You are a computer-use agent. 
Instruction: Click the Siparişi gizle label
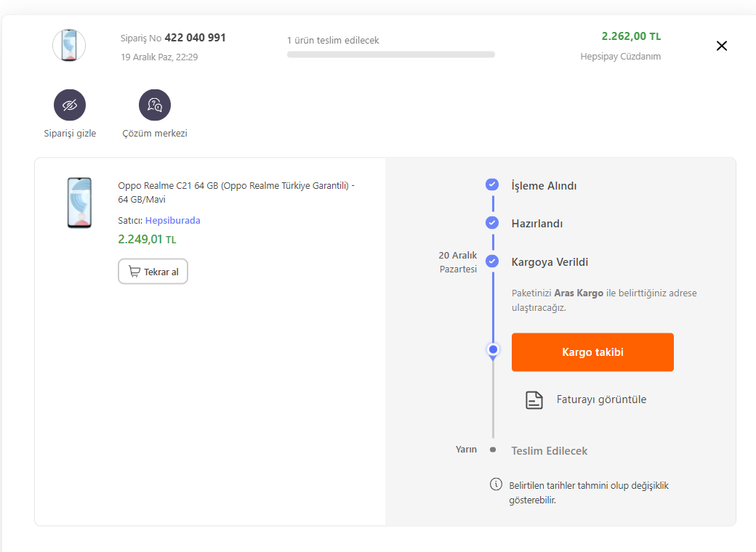[70, 134]
